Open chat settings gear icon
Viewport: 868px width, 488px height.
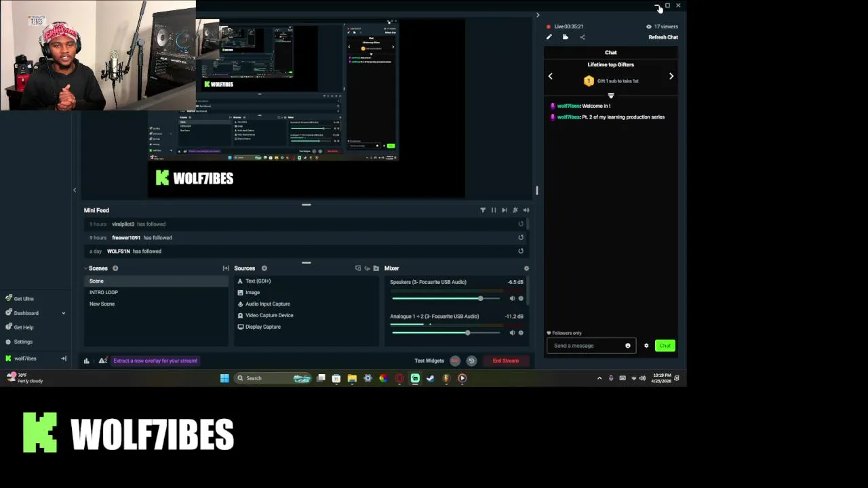(x=646, y=346)
